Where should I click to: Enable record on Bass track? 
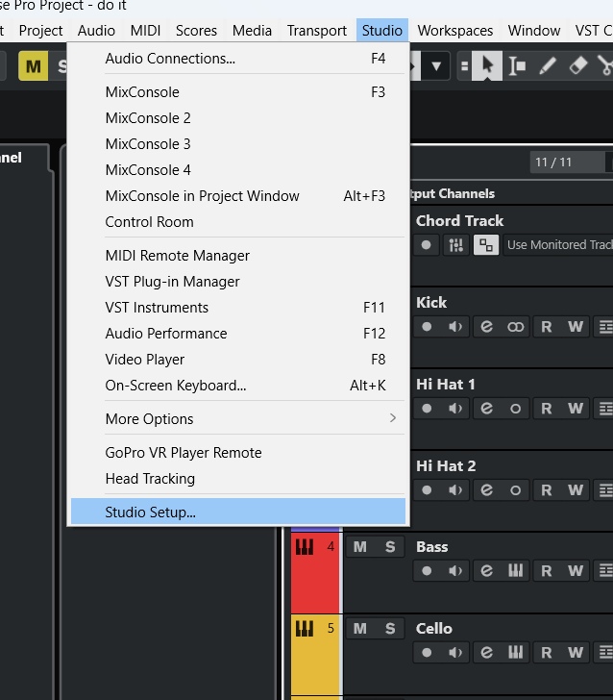point(427,571)
